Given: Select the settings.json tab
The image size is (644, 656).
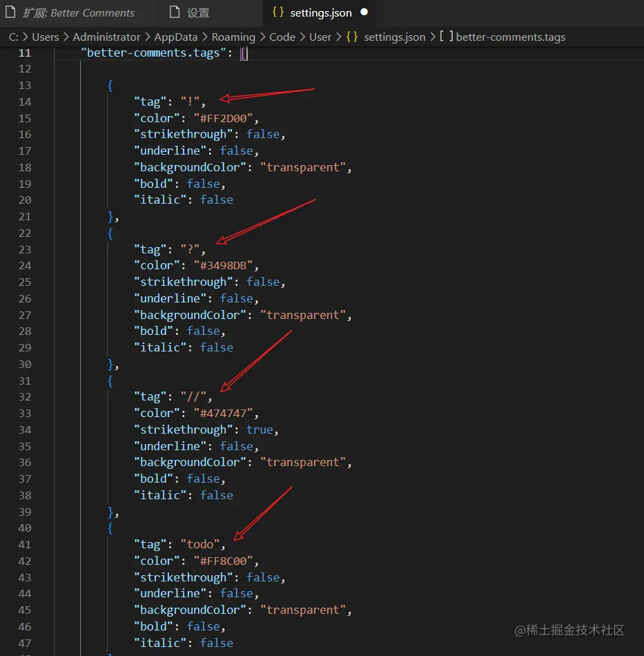Looking at the screenshot, I should point(320,13).
